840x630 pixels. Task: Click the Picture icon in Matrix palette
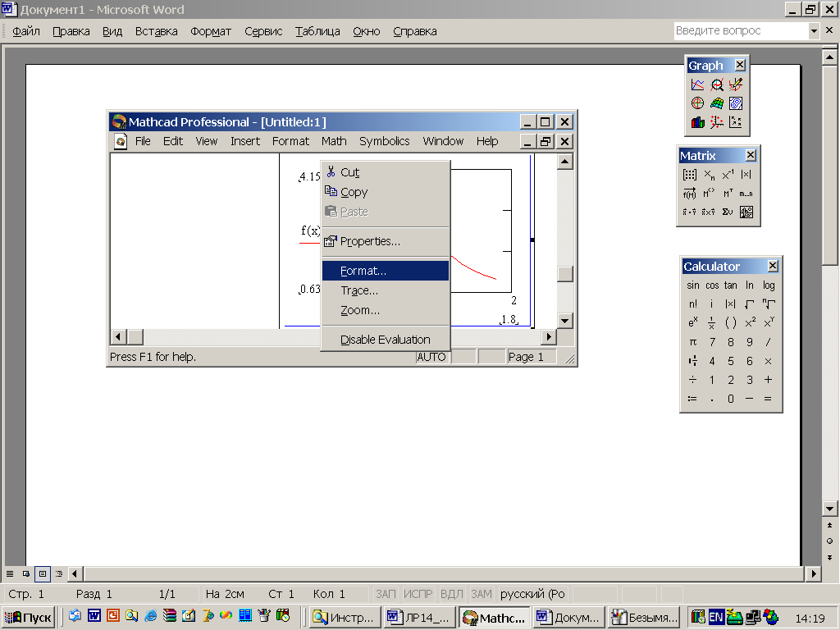point(746,212)
